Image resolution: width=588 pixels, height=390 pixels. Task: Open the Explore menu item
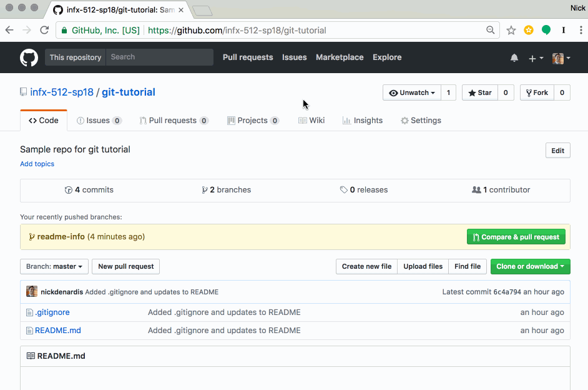pyautogui.click(x=386, y=57)
